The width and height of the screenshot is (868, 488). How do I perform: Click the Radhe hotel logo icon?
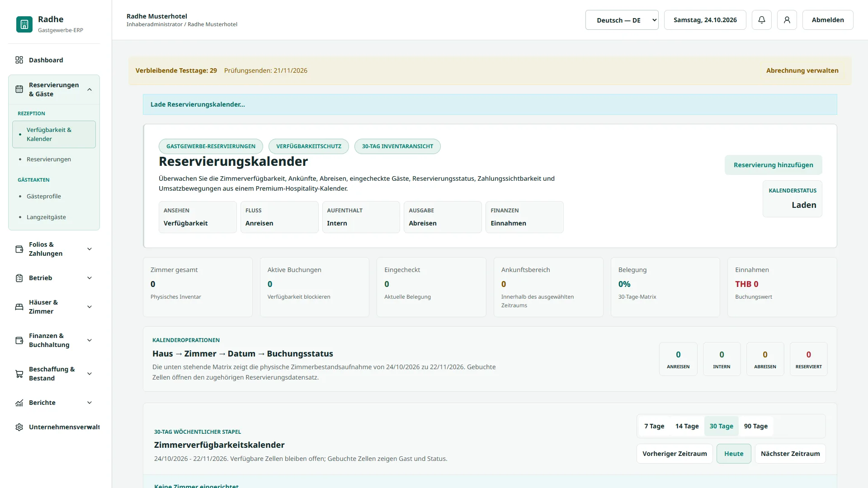pos(24,24)
